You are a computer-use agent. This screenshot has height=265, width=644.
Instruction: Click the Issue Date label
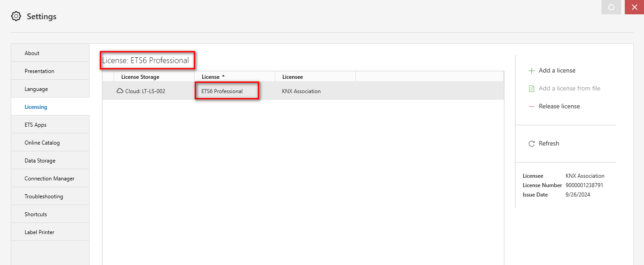click(535, 195)
